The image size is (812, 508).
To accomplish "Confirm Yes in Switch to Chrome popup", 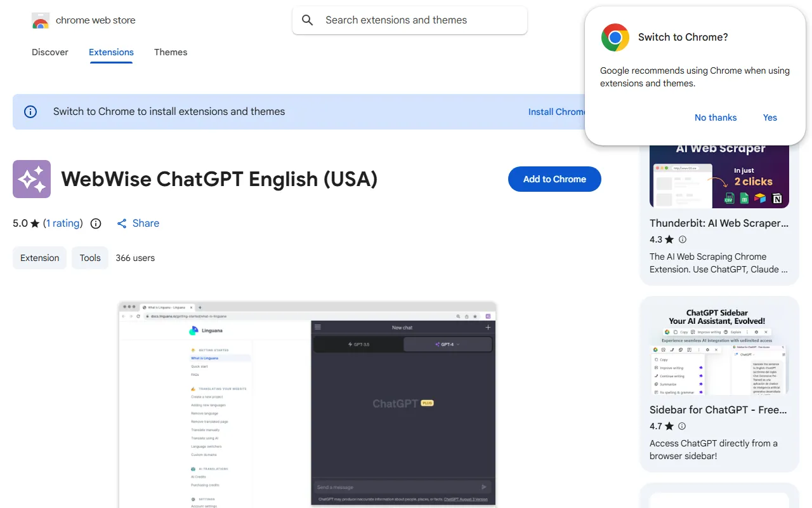I will point(769,117).
